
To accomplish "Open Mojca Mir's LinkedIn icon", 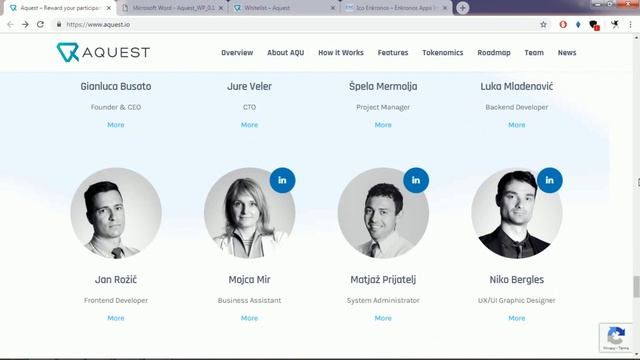I will point(282,180).
